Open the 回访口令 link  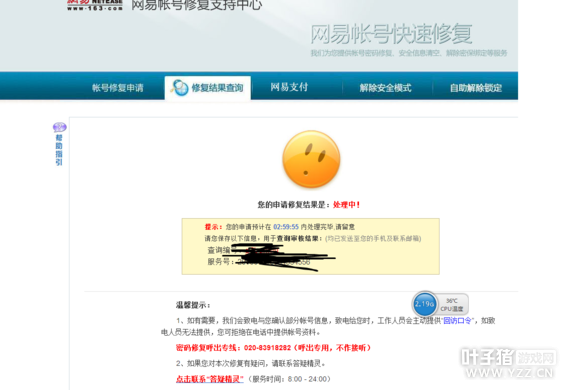pos(457,320)
